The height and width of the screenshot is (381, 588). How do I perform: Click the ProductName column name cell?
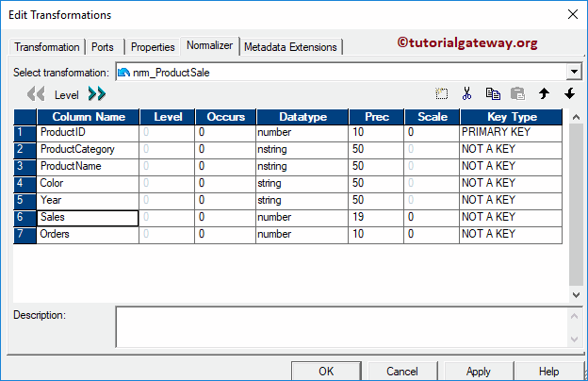[89, 167]
